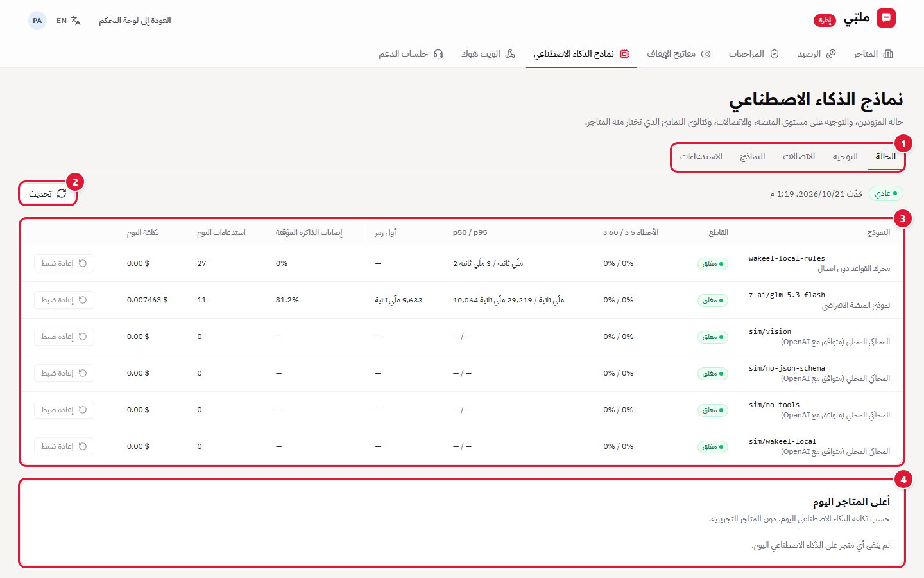Click مغلق breaker badge for sim/no-tools

coord(713,410)
